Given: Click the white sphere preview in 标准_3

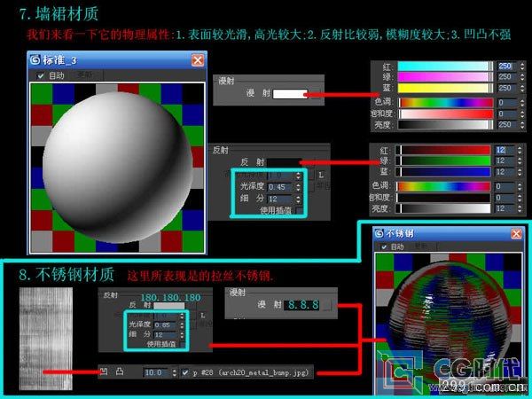Looking at the screenshot, I should click(117, 168).
